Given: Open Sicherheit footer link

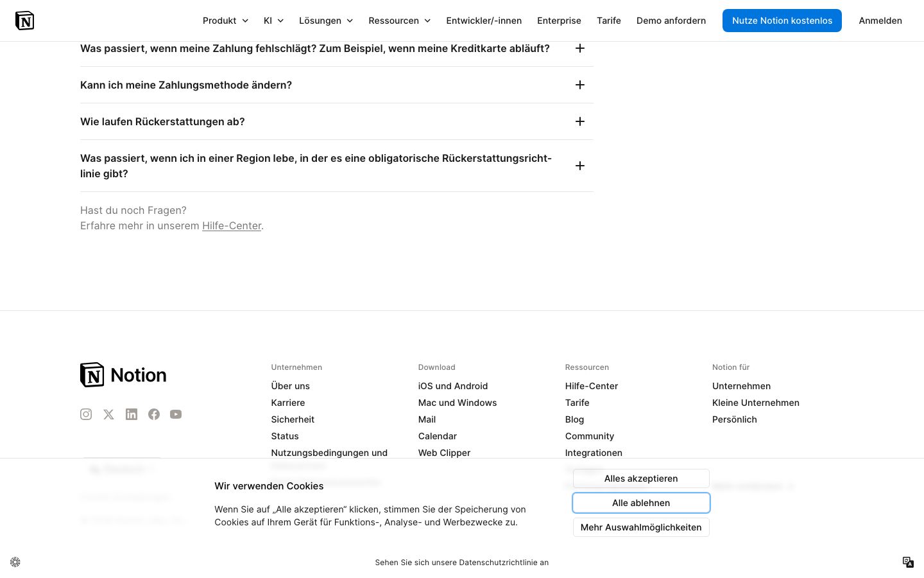Looking at the screenshot, I should coord(293,419).
